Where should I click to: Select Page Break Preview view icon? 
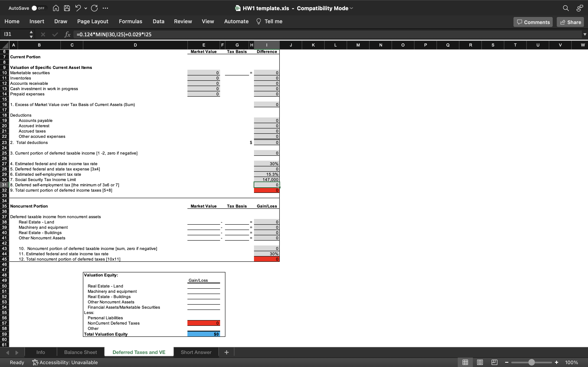point(494,362)
